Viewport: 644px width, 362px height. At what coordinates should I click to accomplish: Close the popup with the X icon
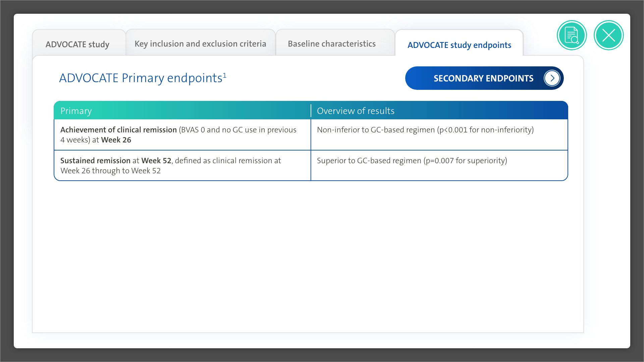(x=608, y=35)
